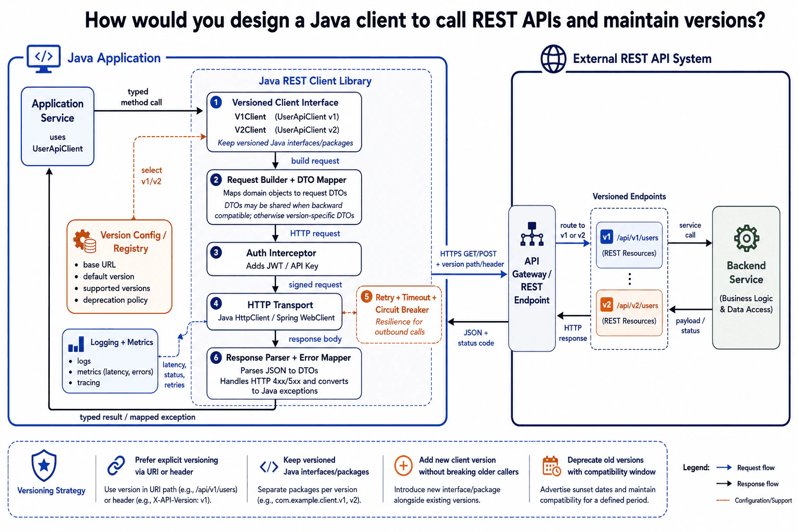Click the 'HTTPS GET/POST' arrow label
This screenshot has width=798, height=532.
(x=468, y=254)
